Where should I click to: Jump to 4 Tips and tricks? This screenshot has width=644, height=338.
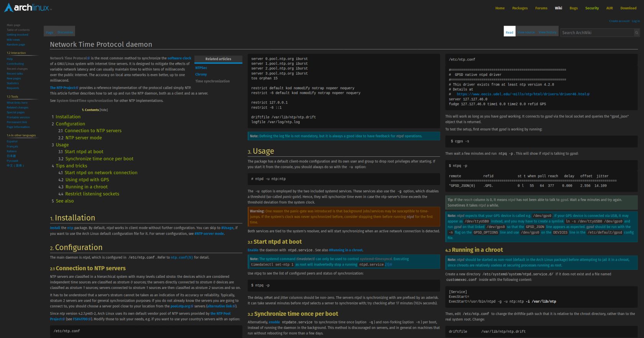(x=69, y=166)
